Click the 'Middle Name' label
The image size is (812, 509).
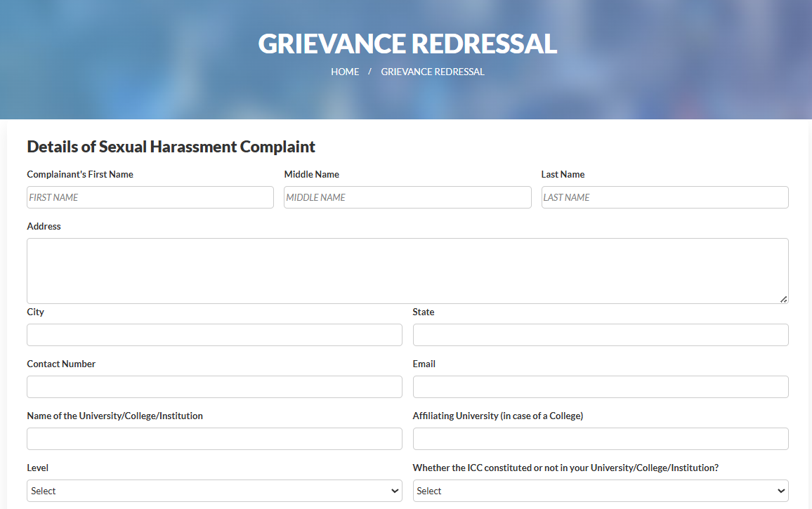click(x=312, y=175)
